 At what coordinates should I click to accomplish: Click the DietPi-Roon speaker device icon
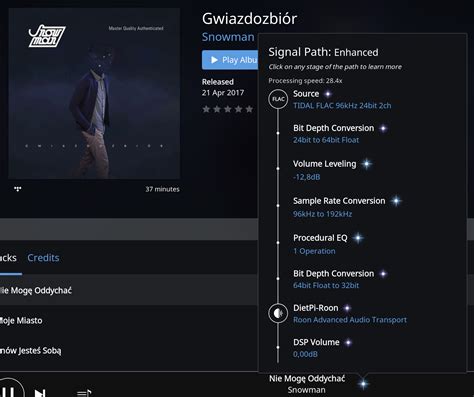click(x=278, y=313)
